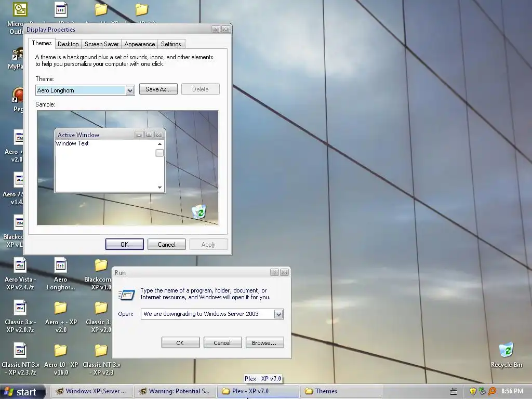532x399 pixels.
Task: Select the Classic NT 3.x - XP v2.3 folder
Action: 101,350
